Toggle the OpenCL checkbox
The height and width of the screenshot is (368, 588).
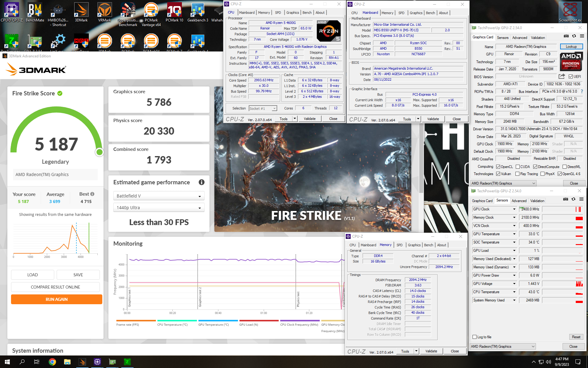pos(498,167)
